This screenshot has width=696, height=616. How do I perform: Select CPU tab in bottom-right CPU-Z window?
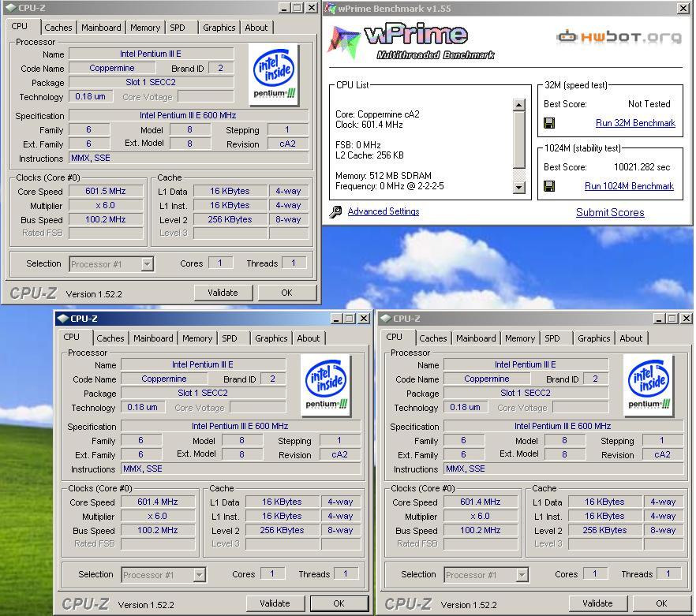tap(395, 337)
